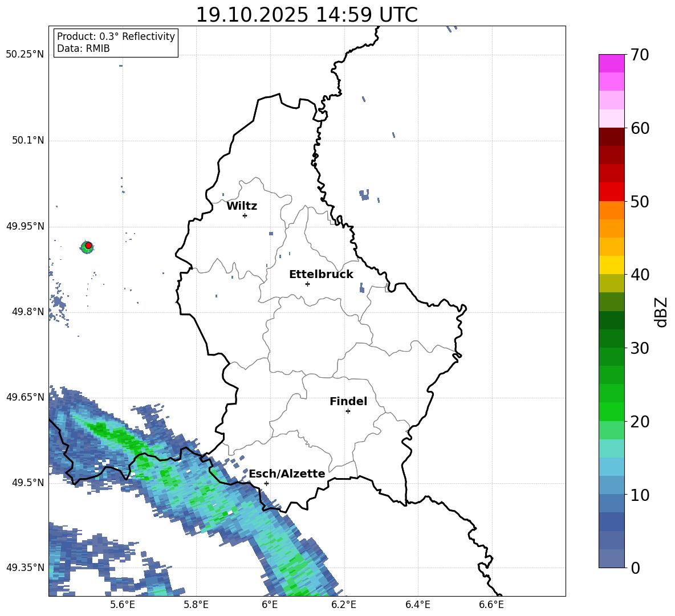Click the Wiltz station label
Screen dimensions: 675x616
pos(242,206)
